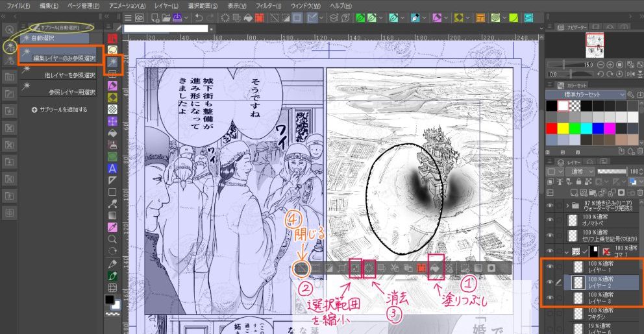Click Clear icon in selection launcher
This screenshot has height=334, width=644.
pos(369,268)
